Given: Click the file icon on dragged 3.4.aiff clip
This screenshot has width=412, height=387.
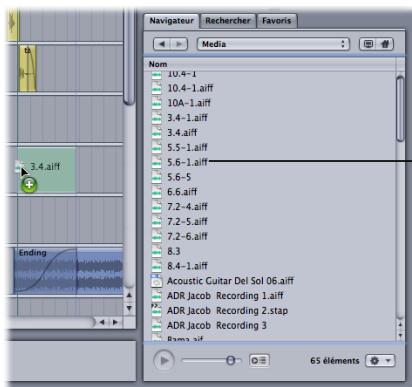Looking at the screenshot, I should coord(19,166).
